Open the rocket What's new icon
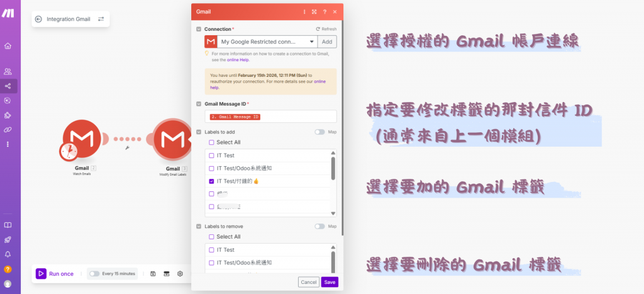This screenshot has height=294, width=644. coord(8,240)
